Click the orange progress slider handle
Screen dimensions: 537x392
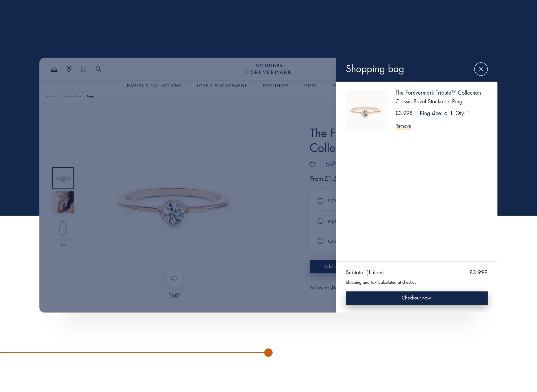click(x=268, y=352)
